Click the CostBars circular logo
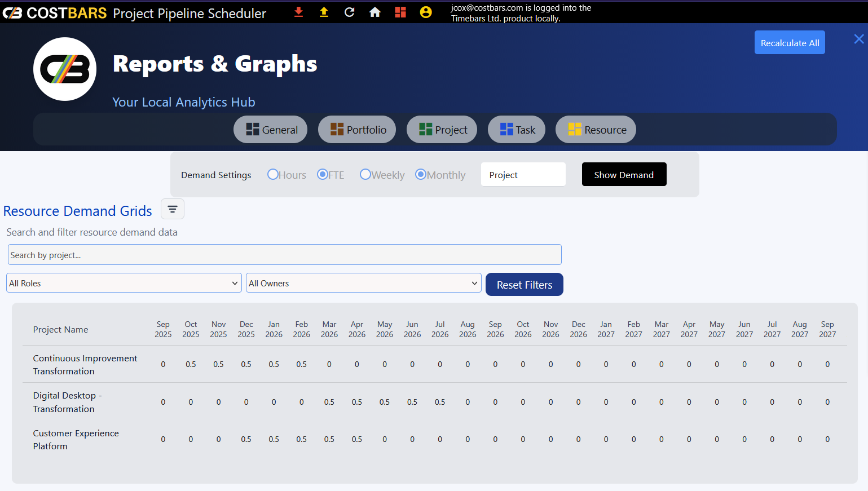This screenshot has width=868, height=491. [x=65, y=69]
